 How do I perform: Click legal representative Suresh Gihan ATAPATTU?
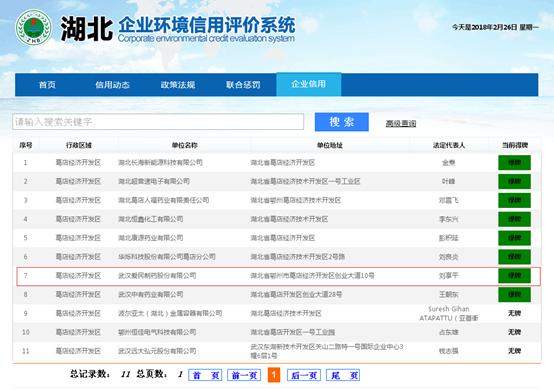click(449, 313)
